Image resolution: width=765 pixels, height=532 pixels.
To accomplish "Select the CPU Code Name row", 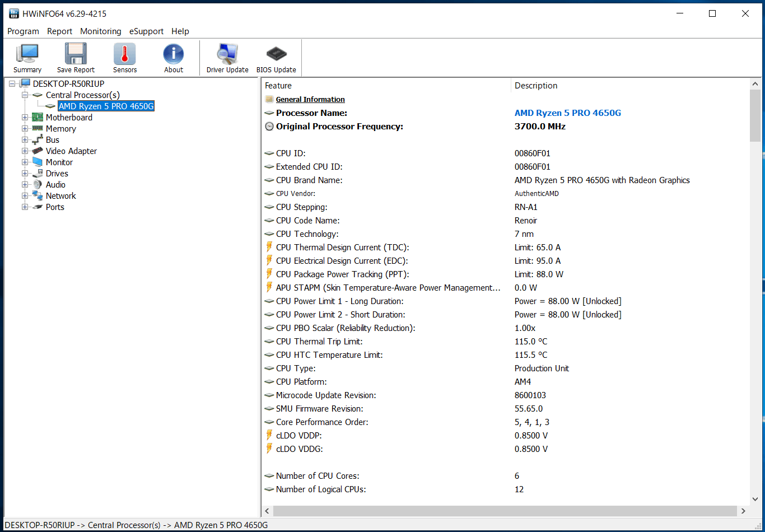I will point(505,221).
